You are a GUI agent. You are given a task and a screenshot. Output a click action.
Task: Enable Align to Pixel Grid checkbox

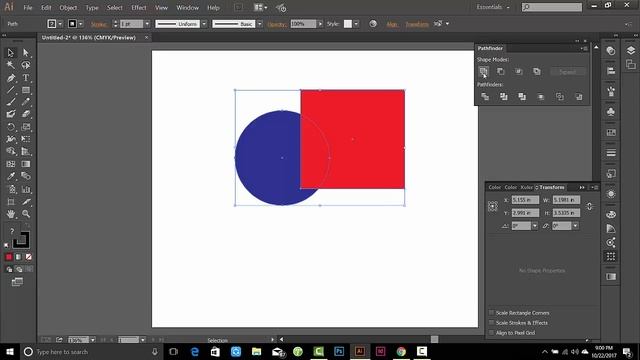point(491,333)
